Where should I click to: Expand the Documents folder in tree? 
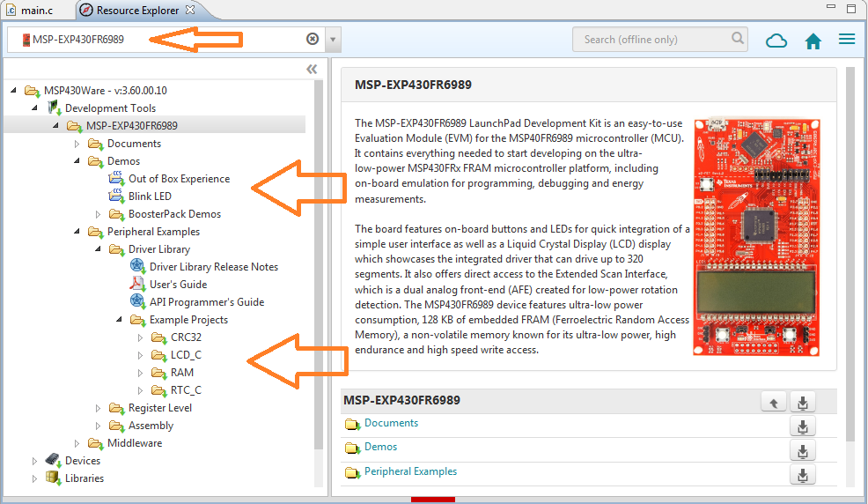tap(77, 144)
